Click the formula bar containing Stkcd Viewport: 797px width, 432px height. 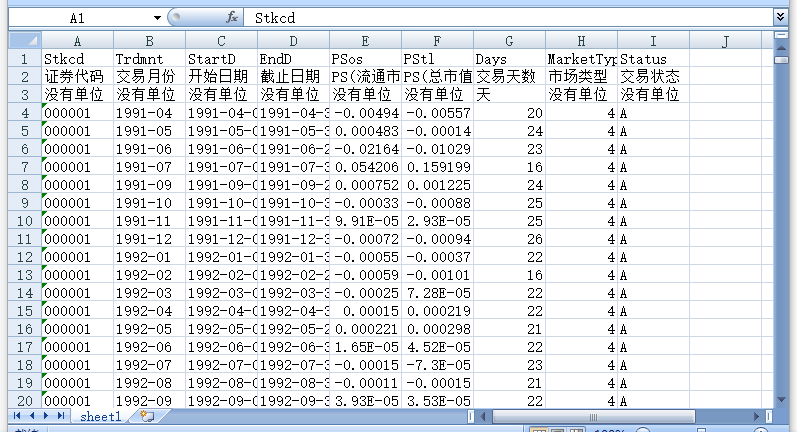click(508, 18)
